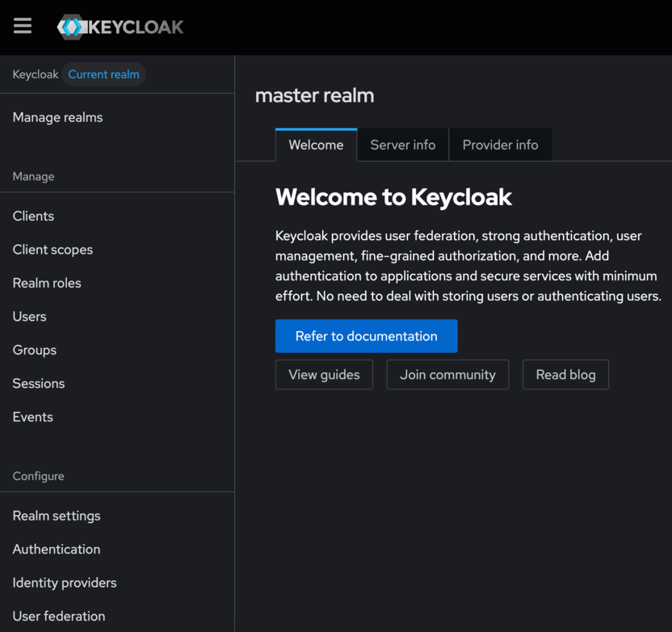
Task: Toggle the hamburger sidebar menu icon
Action: (23, 26)
